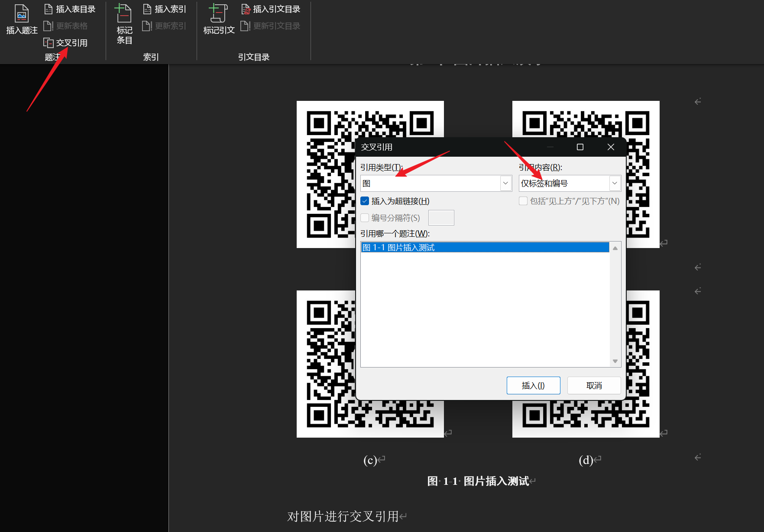Maximize the Cross-reference dialog
Image resolution: width=764 pixels, height=532 pixels.
click(x=580, y=147)
